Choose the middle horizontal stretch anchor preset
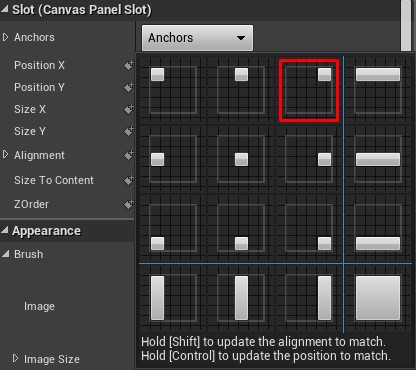Screen dimensions: 416x370 tap(378, 159)
